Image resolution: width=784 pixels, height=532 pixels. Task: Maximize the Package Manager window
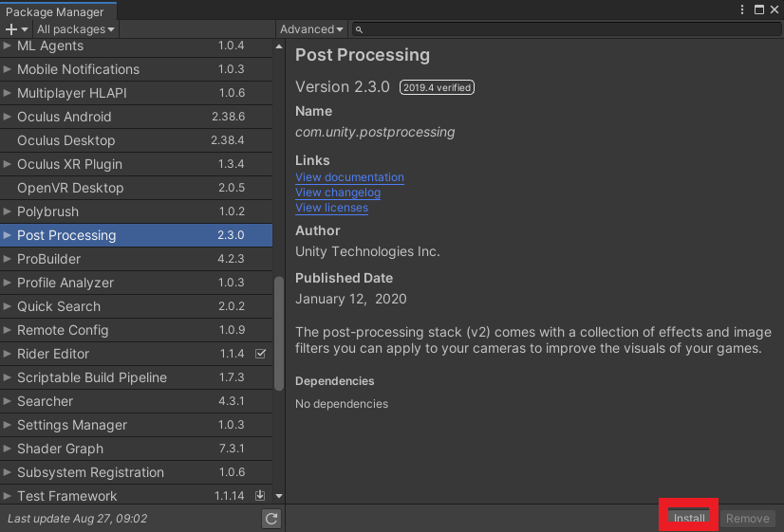[758, 9]
